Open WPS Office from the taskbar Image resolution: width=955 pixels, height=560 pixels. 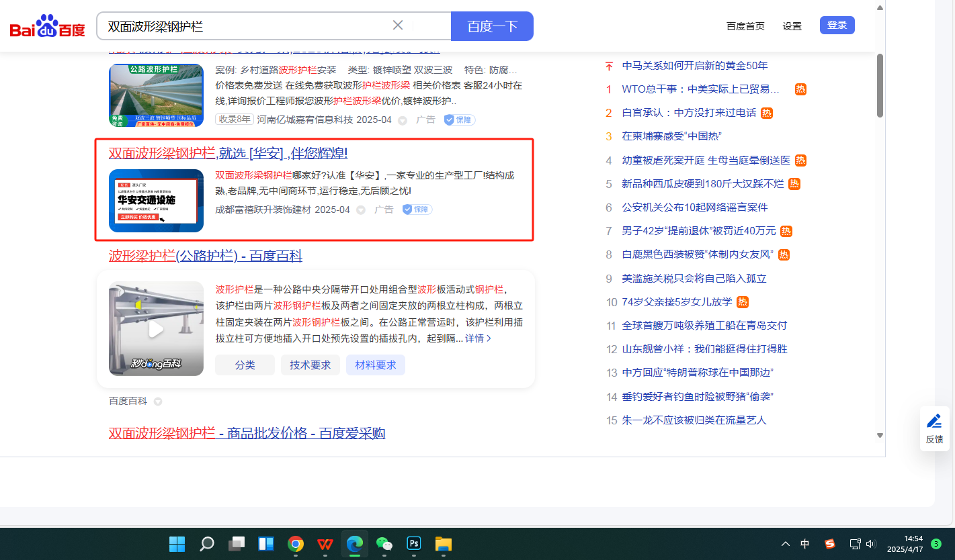[325, 544]
